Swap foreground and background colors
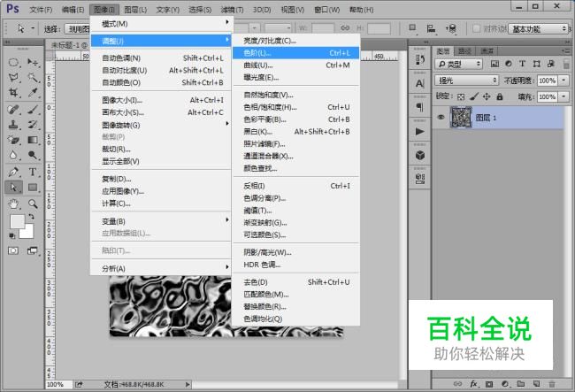This screenshot has width=575, height=392. pyautogui.click(x=31, y=217)
